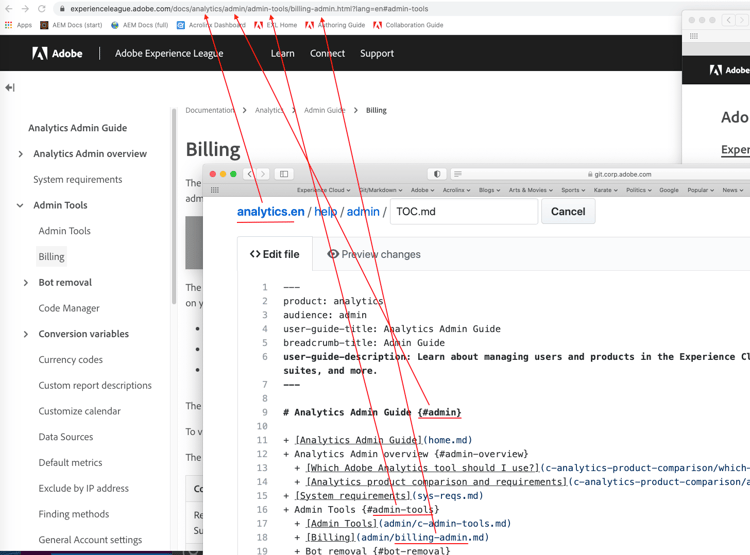Select Custom report descriptions in the sidebar

pos(95,385)
